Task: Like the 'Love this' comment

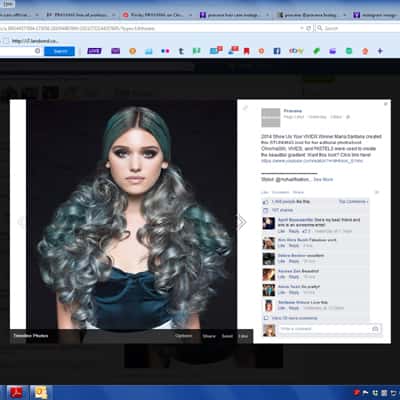Action: (x=281, y=308)
